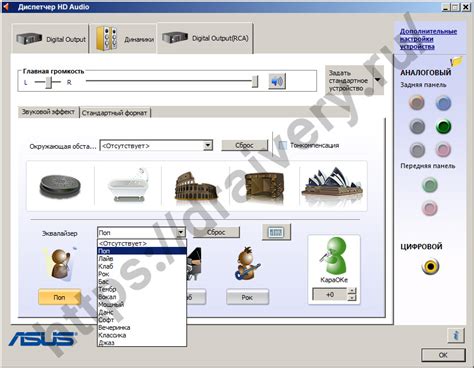
Task: Click the piano equalizer preset icon
Action: point(194,264)
